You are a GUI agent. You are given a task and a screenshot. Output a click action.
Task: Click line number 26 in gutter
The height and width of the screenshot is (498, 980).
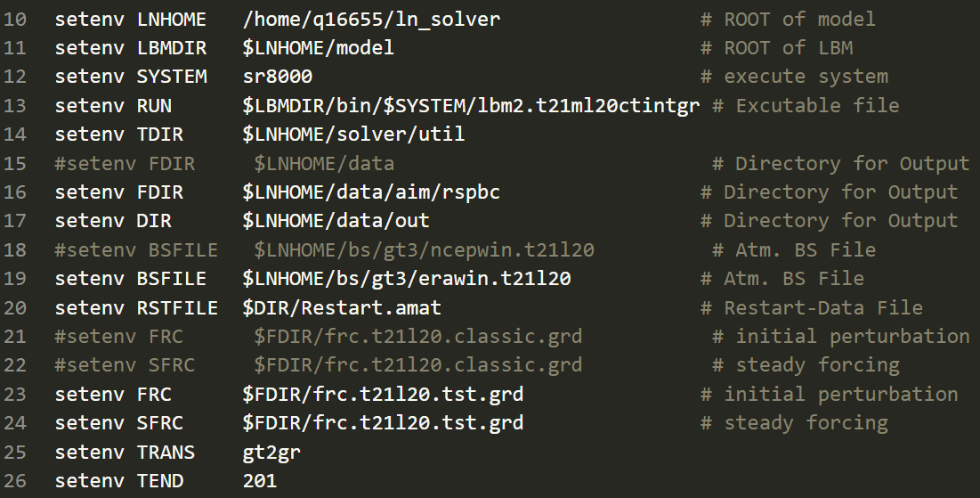[x=15, y=481]
